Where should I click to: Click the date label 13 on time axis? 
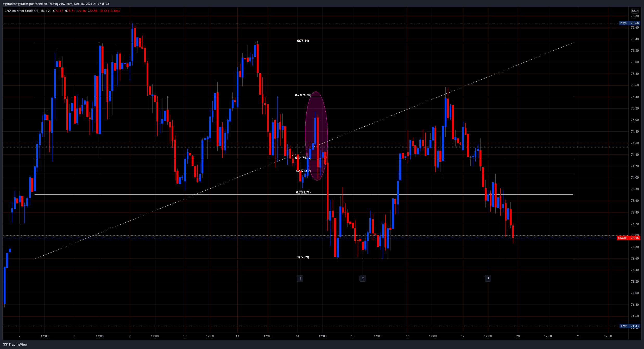(237, 336)
